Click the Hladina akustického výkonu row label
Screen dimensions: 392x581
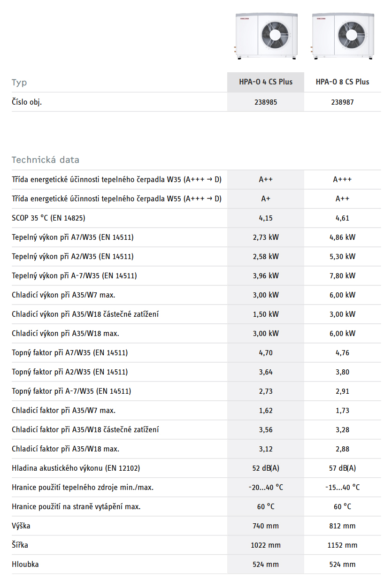pos(76,468)
